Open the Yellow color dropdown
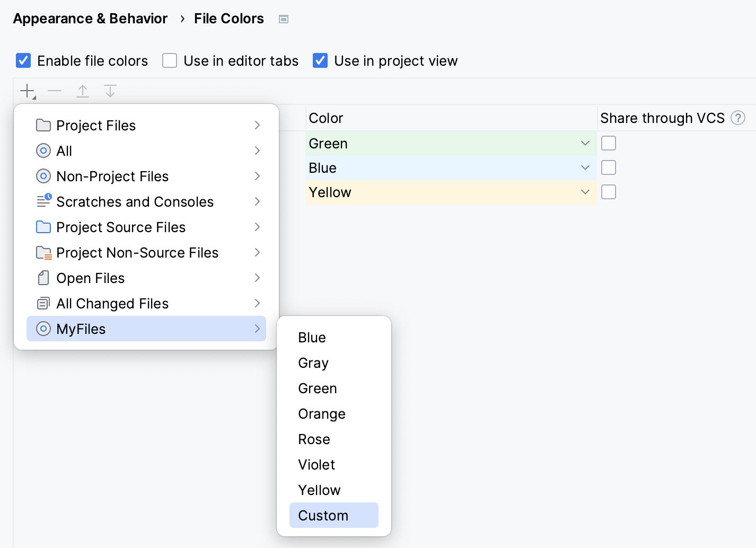 585,192
